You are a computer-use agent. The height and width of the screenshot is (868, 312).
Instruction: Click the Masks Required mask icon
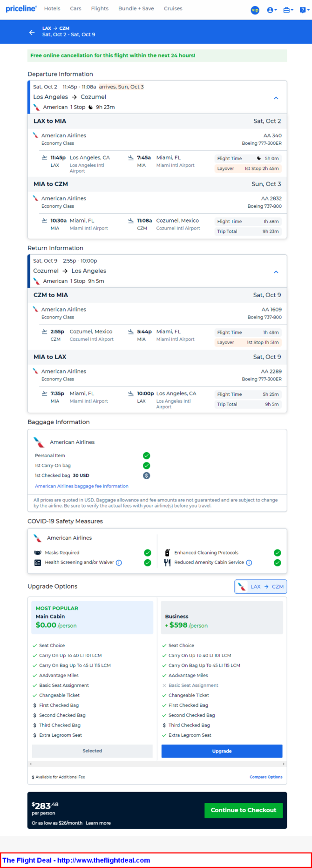(x=38, y=553)
